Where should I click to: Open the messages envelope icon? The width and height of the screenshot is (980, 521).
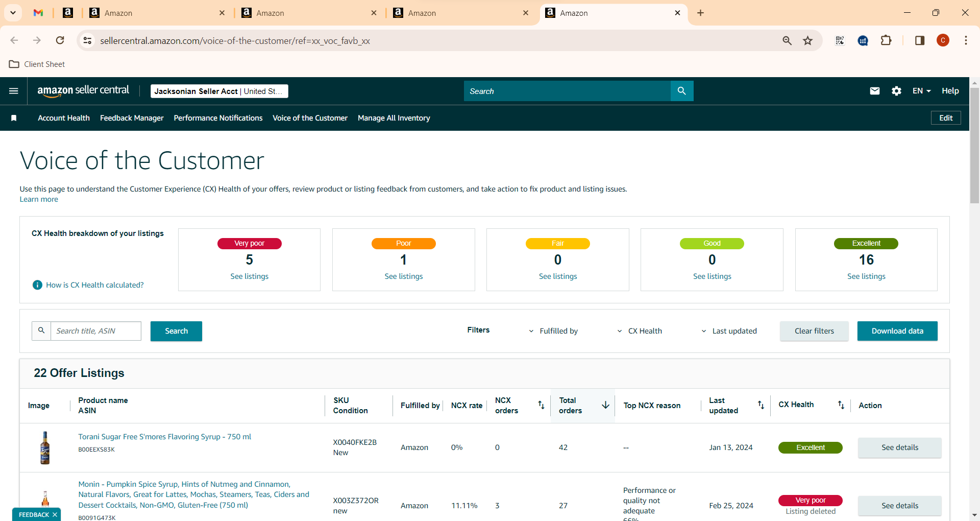875,91
